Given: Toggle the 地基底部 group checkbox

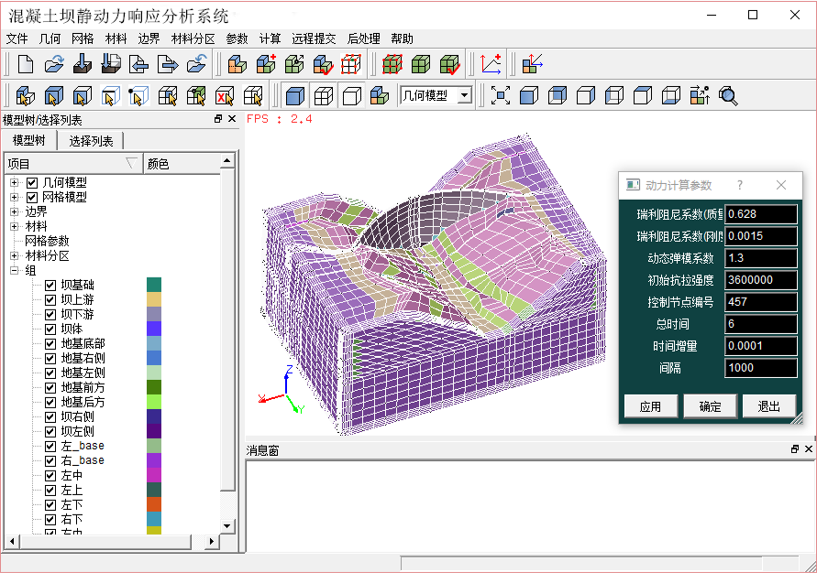Looking at the screenshot, I should tap(51, 344).
